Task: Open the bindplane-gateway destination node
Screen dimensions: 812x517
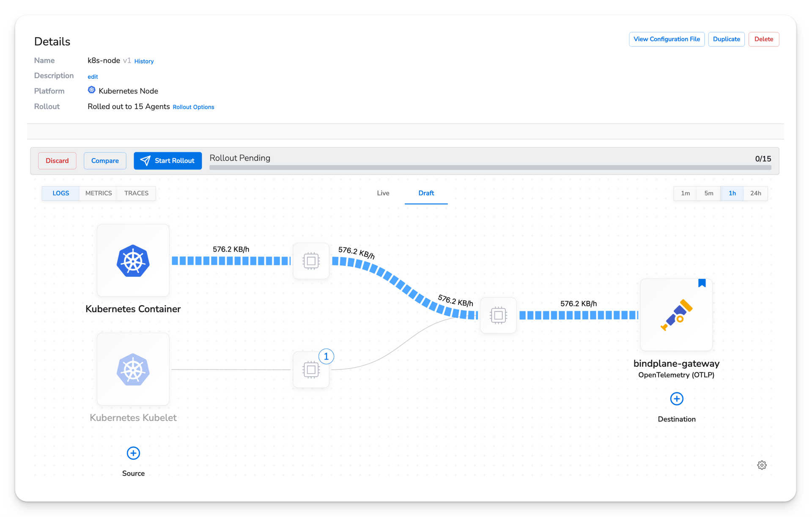Action: pyautogui.click(x=676, y=315)
